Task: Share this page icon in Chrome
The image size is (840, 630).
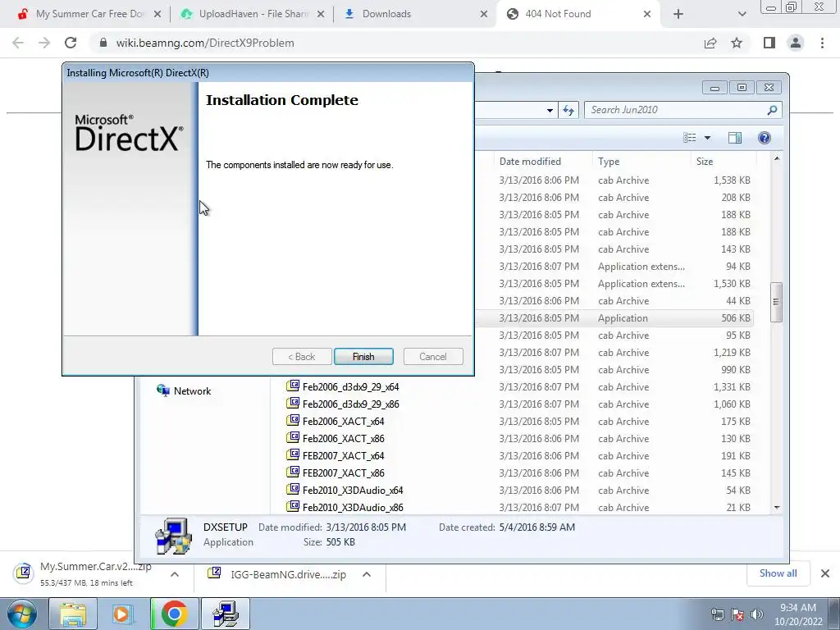Action: 710,43
